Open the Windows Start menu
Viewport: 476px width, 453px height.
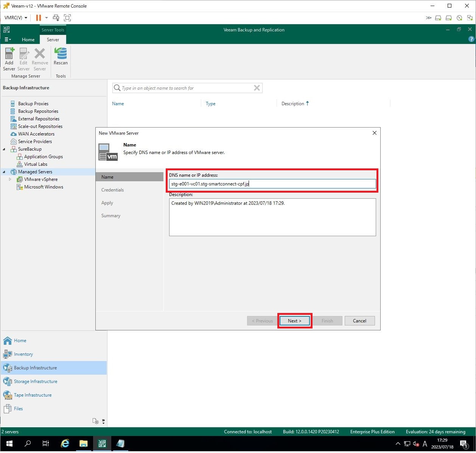pyautogui.click(x=9, y=444)
